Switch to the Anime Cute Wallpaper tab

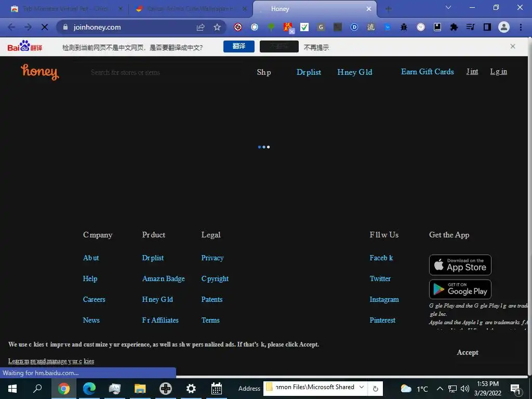191,9
